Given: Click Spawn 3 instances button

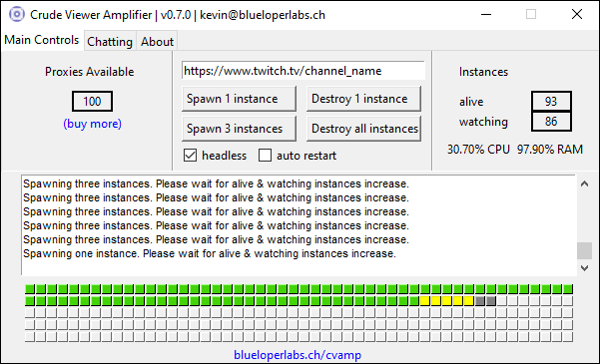Looking at the screenshot, I should coord(239,129).
